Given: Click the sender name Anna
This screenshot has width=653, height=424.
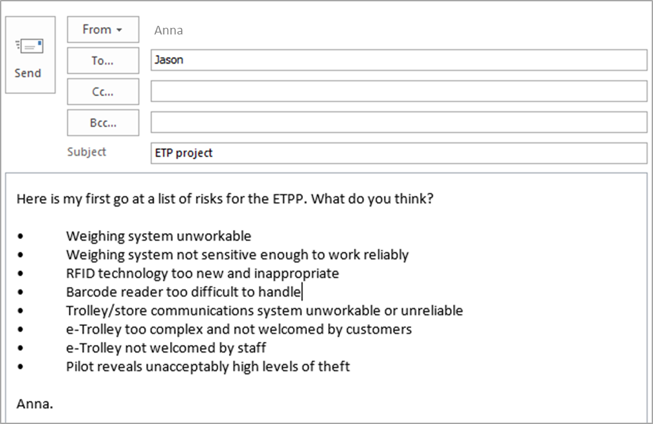Looking at the screenshot, I should (168, 30).
